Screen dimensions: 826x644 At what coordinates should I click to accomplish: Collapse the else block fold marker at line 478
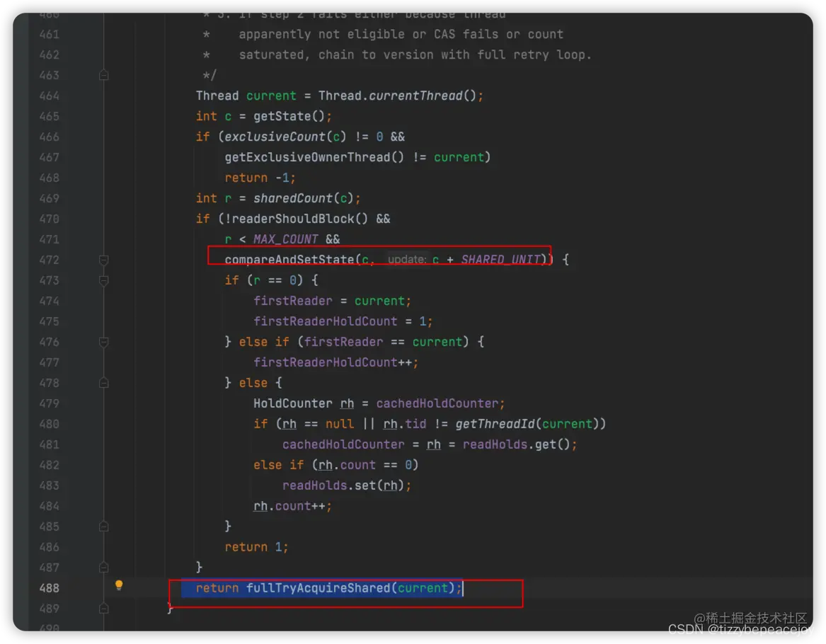[x=104, y=383]
